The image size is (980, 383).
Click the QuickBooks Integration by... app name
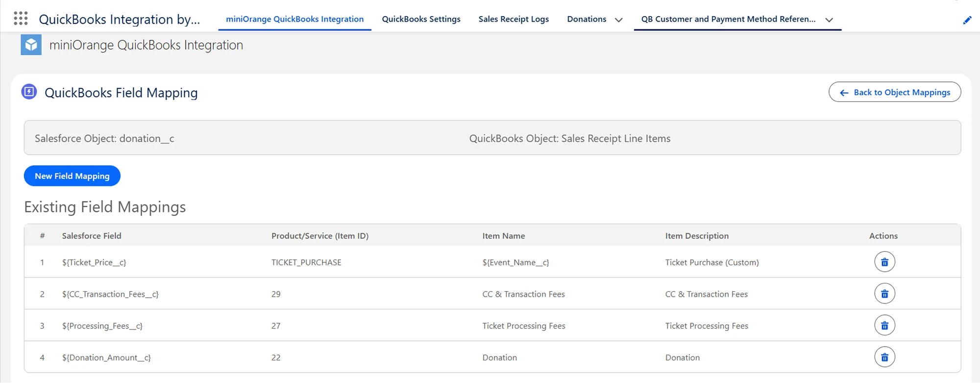[120, 20]
